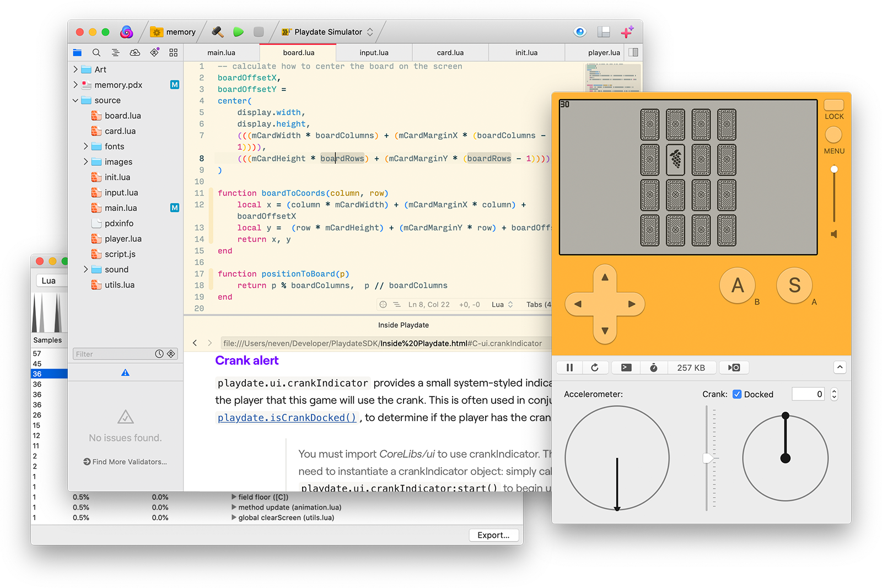The width and height of the screenshot is (882, 588).
Task: Open the symbols list icon in sidebar
Action: [x=115, y=52]
